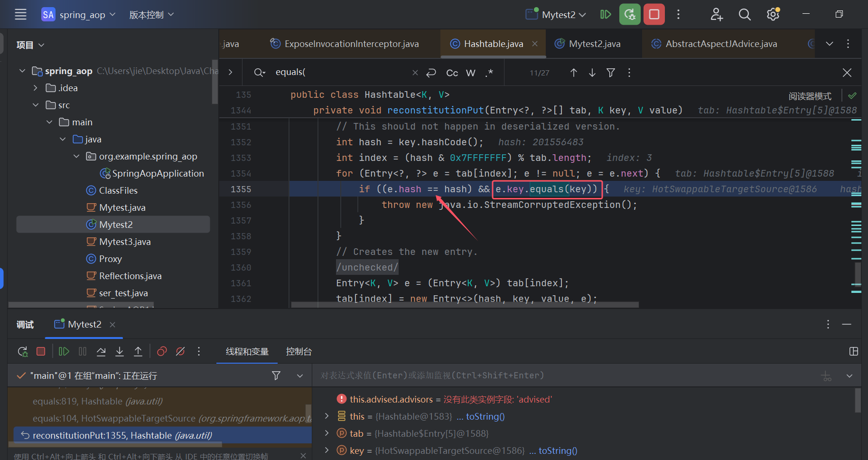Open the Mytest2 run configuration dropdown

tap(556, 15)
